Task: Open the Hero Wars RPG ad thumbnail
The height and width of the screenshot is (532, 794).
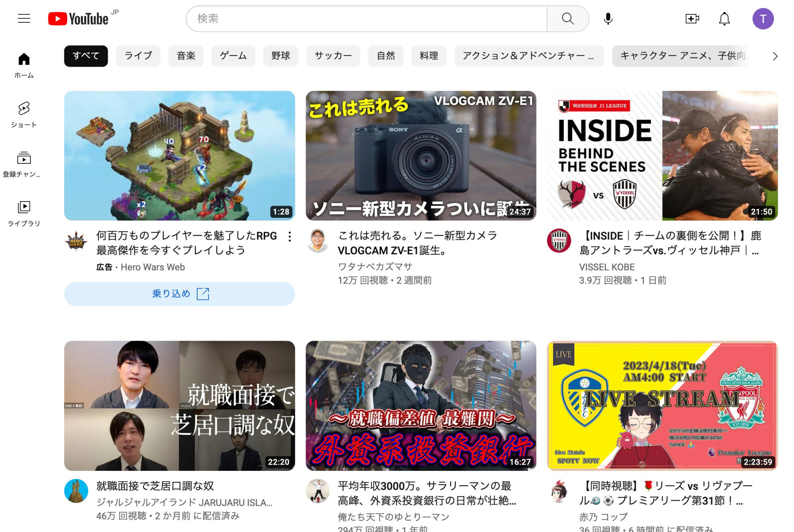Action: (179, 156)
